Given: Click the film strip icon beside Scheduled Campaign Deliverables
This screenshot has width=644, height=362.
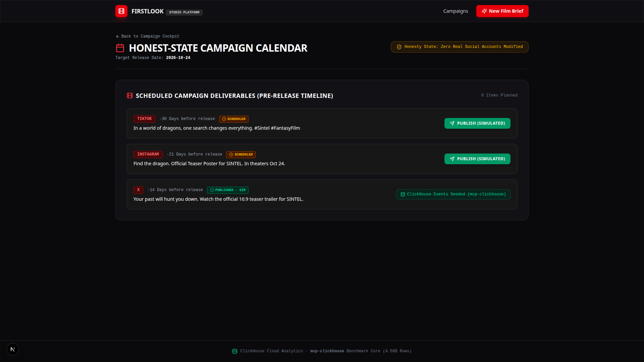Looking at the screenshot, I should (x=130, y=96).
